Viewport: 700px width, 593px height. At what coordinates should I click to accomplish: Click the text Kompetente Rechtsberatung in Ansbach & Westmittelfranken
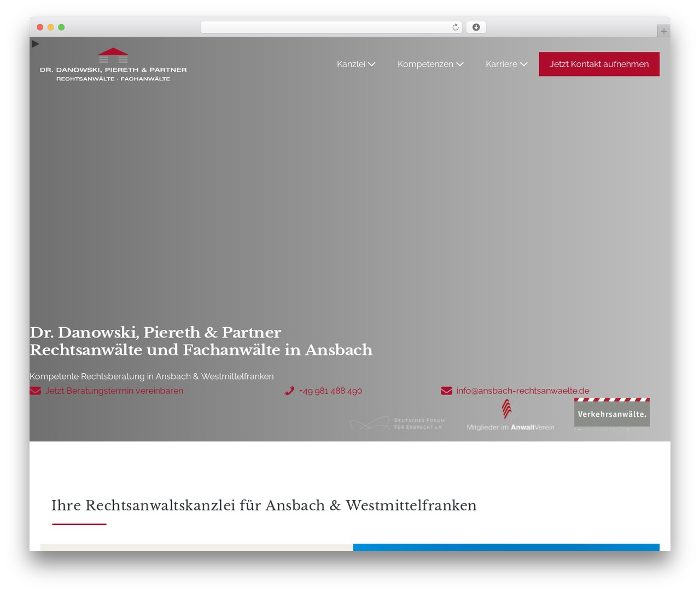(x=151, y=376)
